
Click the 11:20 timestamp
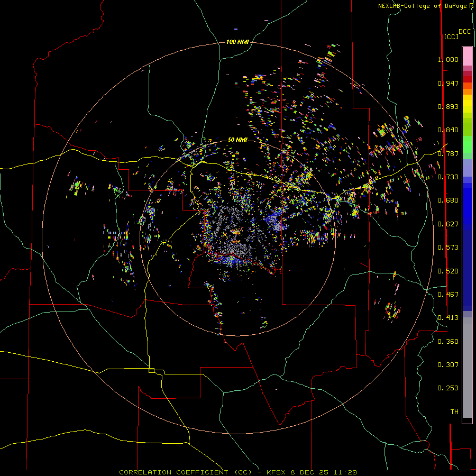345,472
